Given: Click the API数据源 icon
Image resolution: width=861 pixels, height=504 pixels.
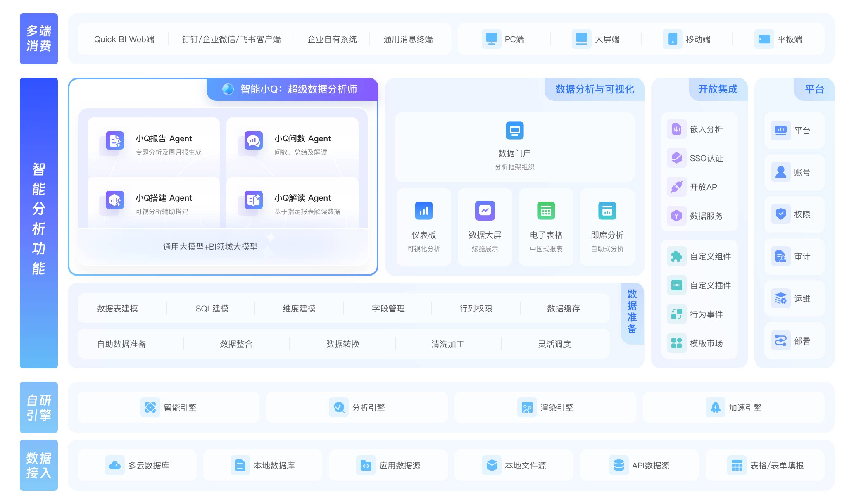Looking at the screenshot, I should [618, 465].
